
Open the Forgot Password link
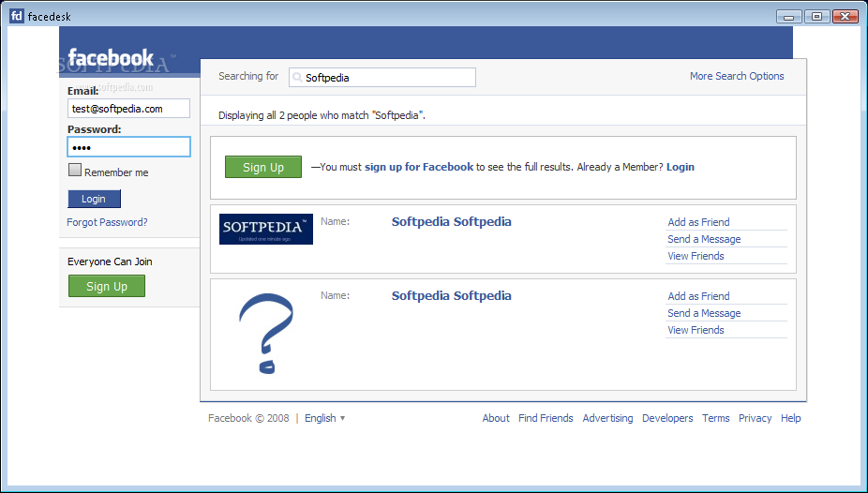click(x=107, y=222)
